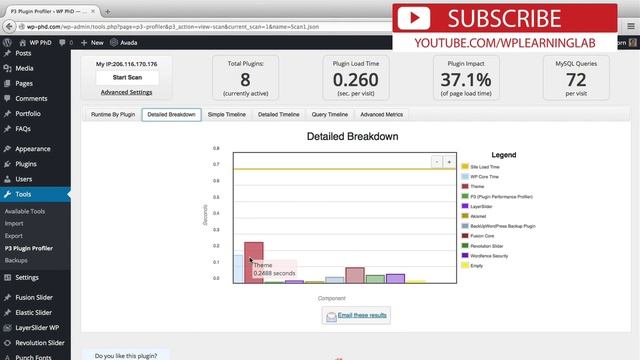The width and height of the screenshot is (640, 360).
Task: Click the Email these results link
Action: point(362,315)
